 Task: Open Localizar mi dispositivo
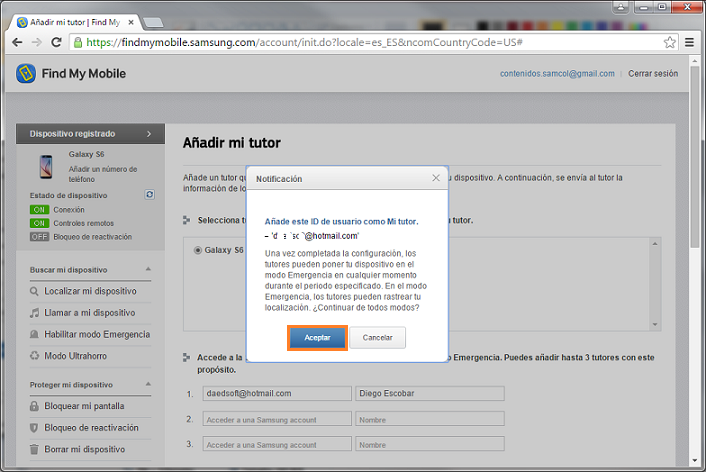[90, 291]
